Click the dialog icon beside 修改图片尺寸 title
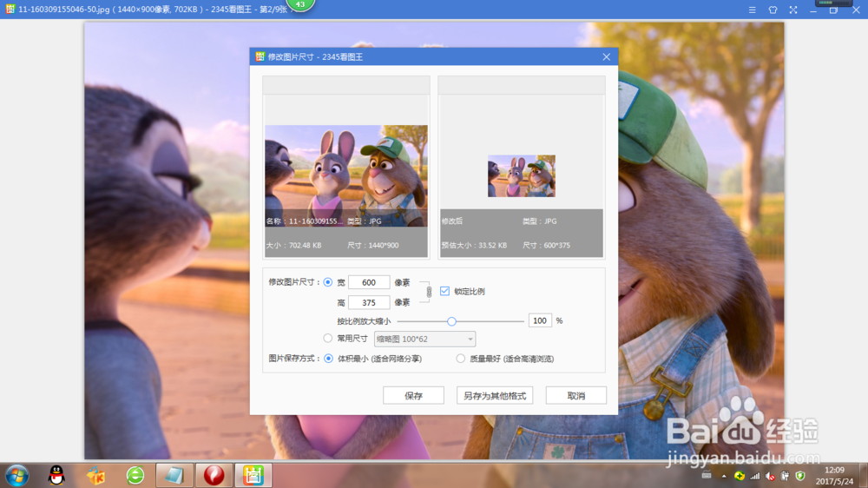This screenshot has height=488, width=868. coord(260,56)
